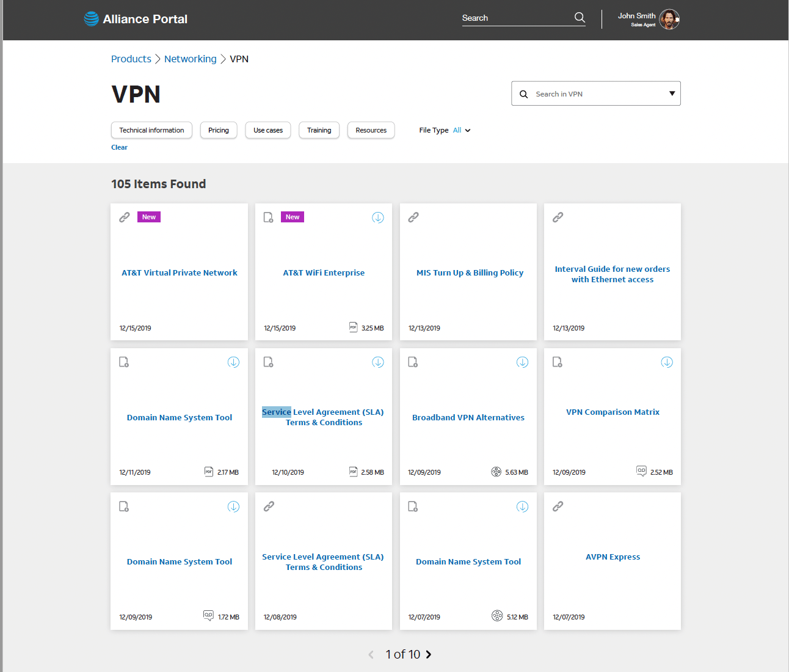789x672 pixels.
Task: Expand the Search in VPN dropdown arrow
Action: tap(672, 93)
